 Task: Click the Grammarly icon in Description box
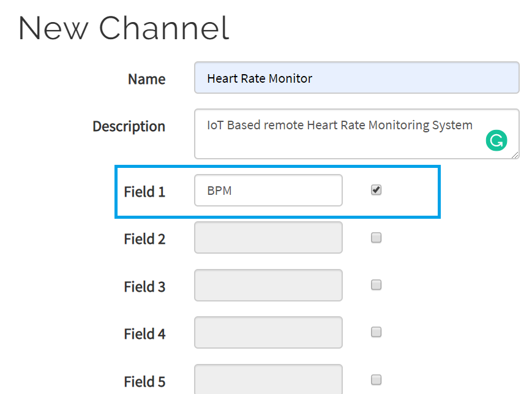coord(496,140)
